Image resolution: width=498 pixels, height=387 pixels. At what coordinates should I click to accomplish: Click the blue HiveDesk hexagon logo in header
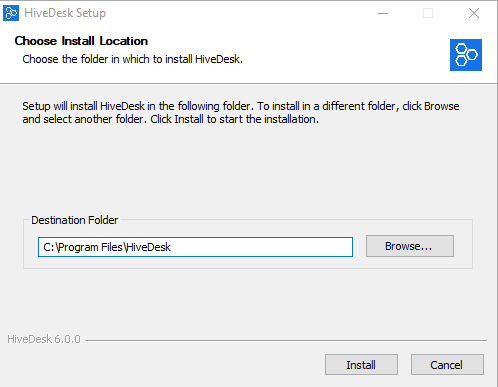466,55
